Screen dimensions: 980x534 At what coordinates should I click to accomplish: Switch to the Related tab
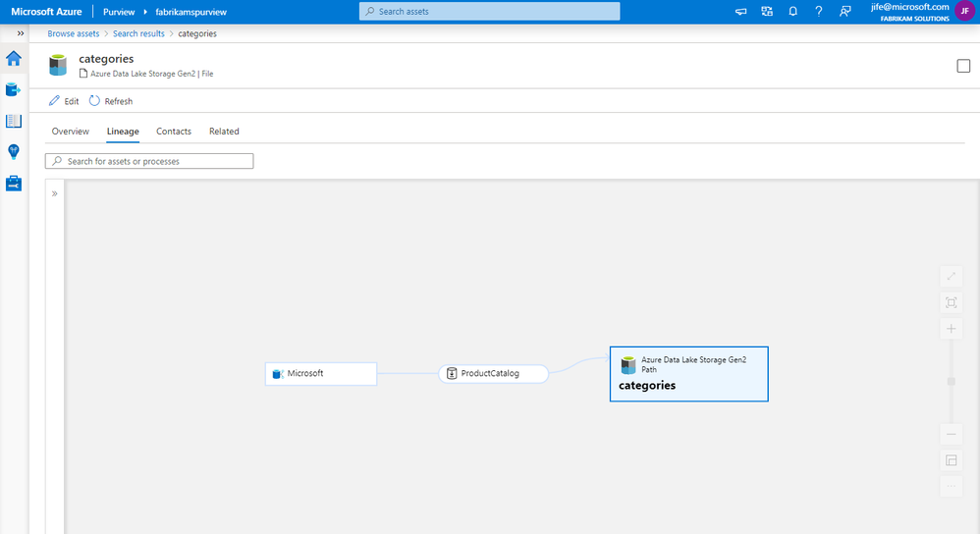[x=224, y=132]
